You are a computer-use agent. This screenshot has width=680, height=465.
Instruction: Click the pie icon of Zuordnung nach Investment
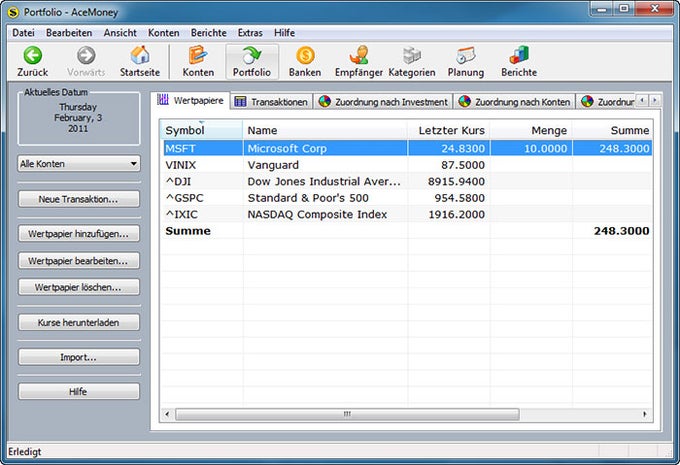[324, 102]
